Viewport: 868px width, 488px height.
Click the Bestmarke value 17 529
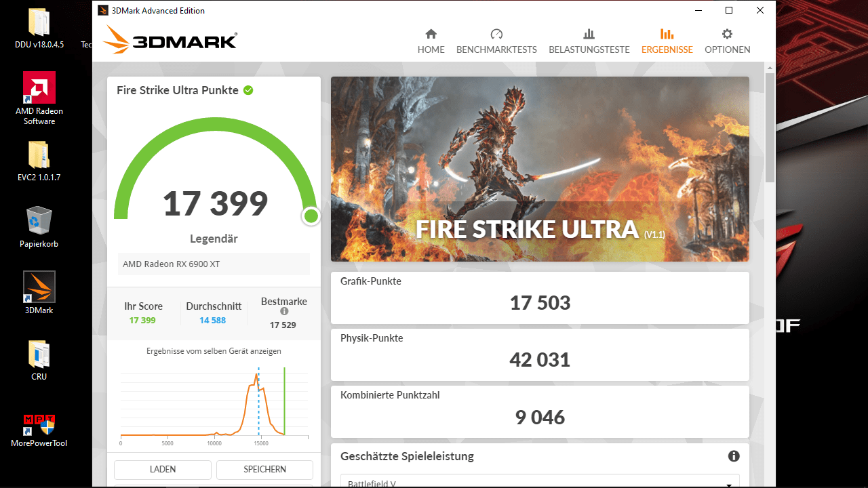[x=283, y=325]
